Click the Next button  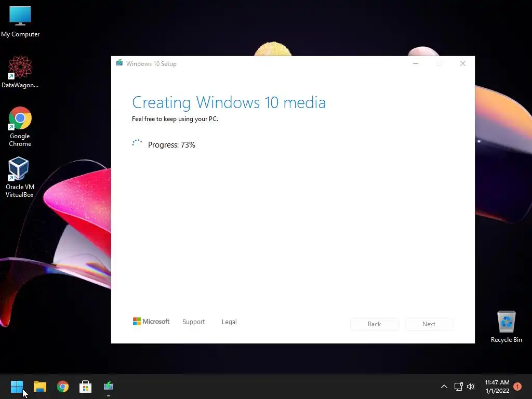click(x=429, y=324)
